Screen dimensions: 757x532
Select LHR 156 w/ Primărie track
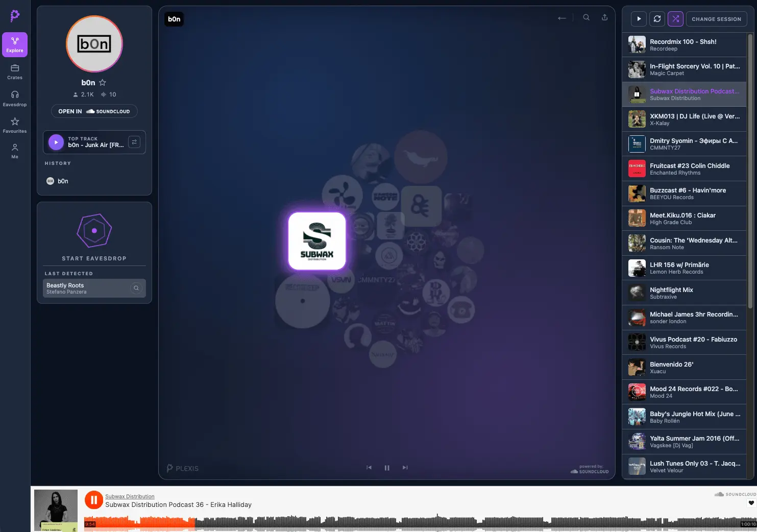point(684,268)
